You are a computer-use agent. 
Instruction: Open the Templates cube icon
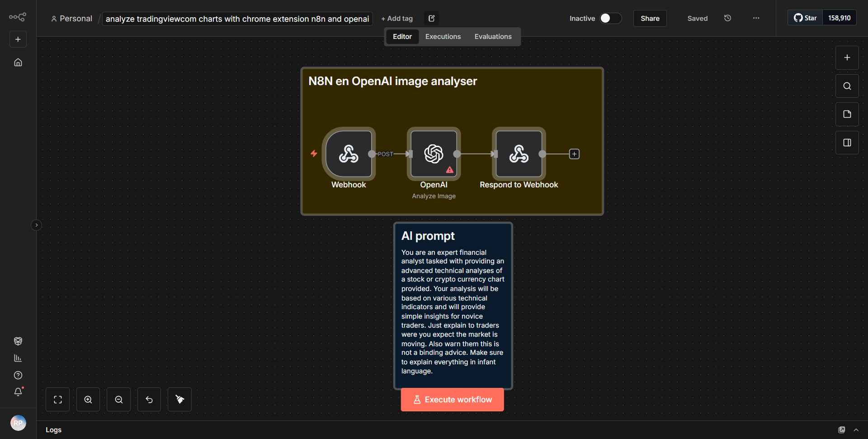coord(18,341)
